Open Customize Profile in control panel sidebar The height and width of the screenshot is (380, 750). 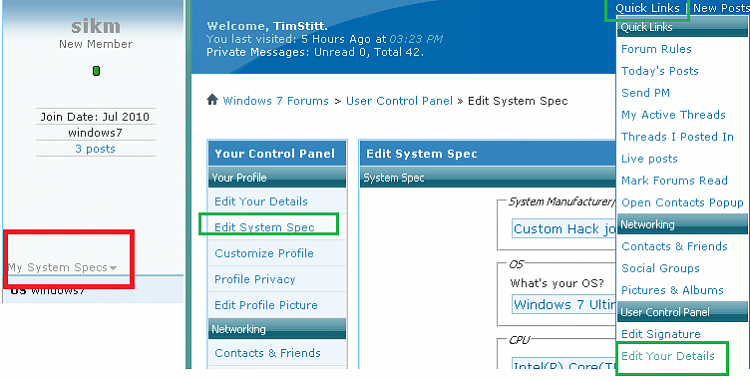(264, 253)
